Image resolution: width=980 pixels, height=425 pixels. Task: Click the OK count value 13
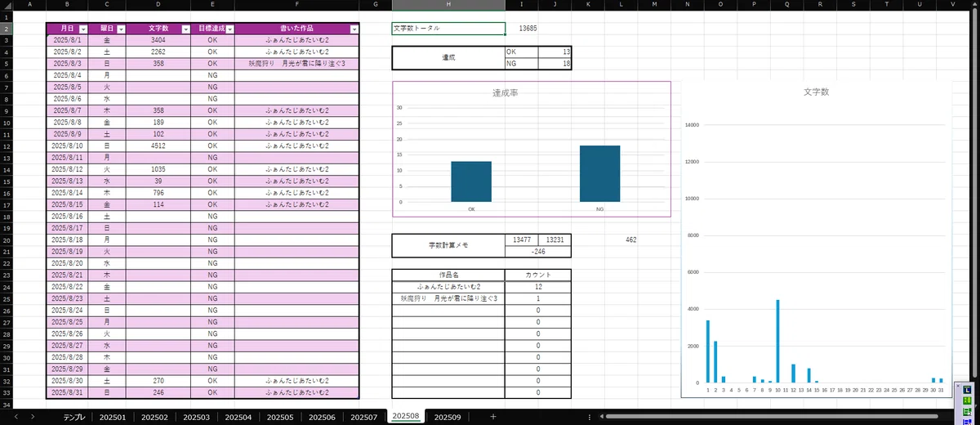click(x=555, y=51)
